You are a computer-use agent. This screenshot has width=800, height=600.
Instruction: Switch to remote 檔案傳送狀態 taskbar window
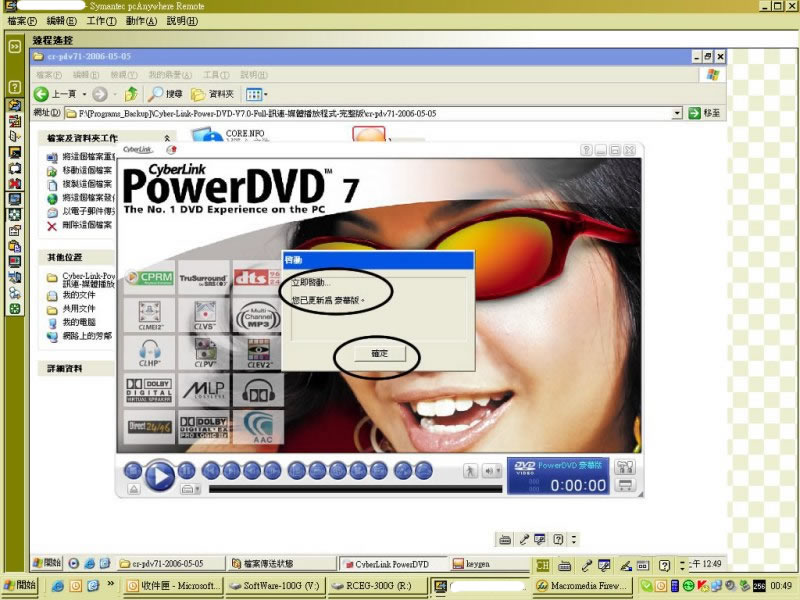tap(281, 563)
